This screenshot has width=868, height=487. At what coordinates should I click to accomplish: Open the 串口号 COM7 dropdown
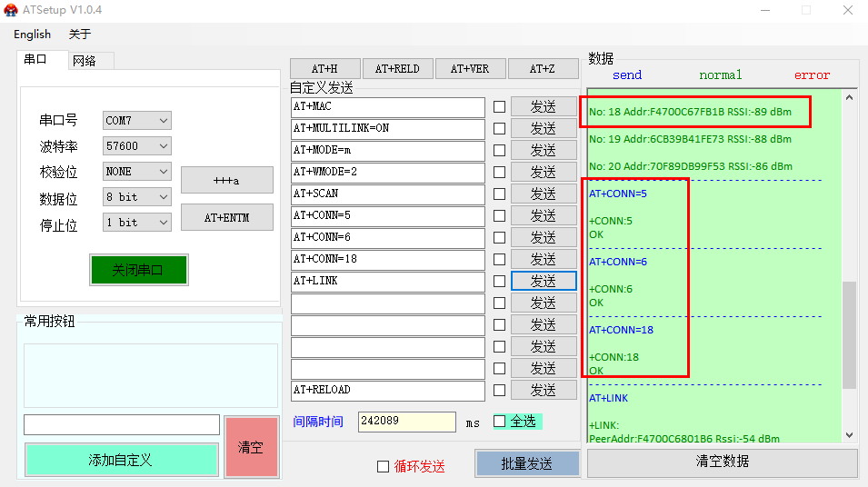(137, 121)
